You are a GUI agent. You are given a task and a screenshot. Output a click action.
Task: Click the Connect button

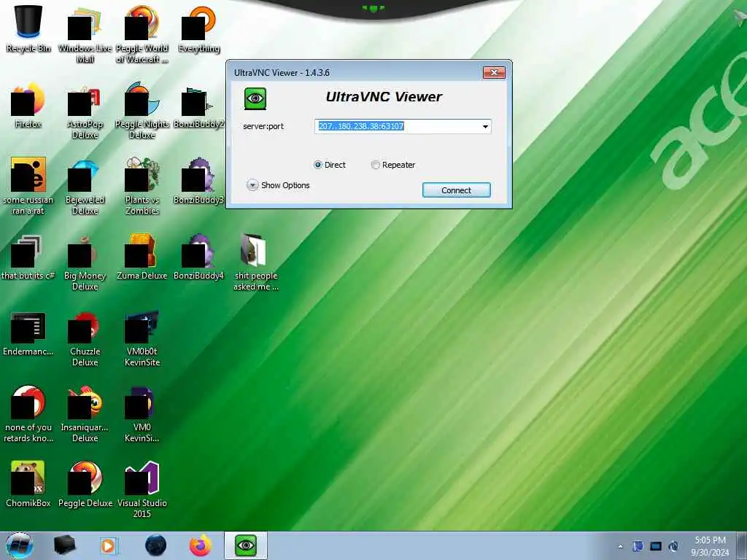click(457, 190)
